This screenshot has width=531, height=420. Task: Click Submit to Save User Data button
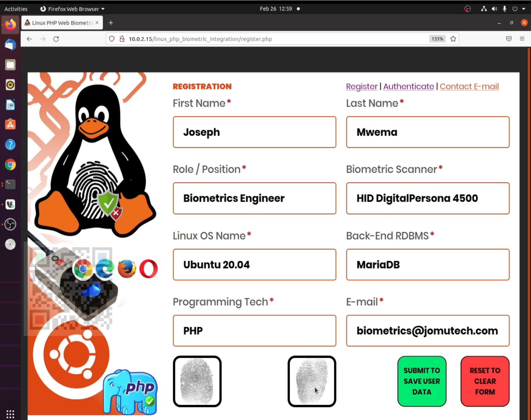pyautogui.click(x=422, y=381)
